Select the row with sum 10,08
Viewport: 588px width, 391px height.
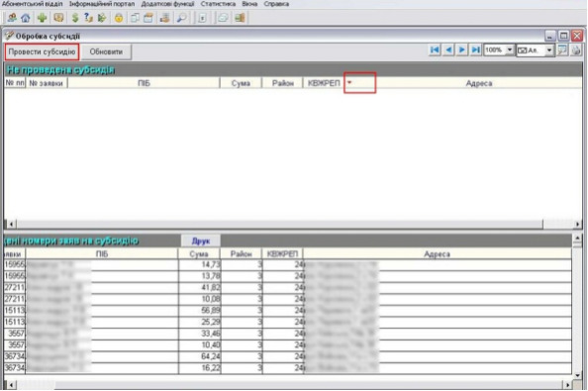click(x=288, y=299)
